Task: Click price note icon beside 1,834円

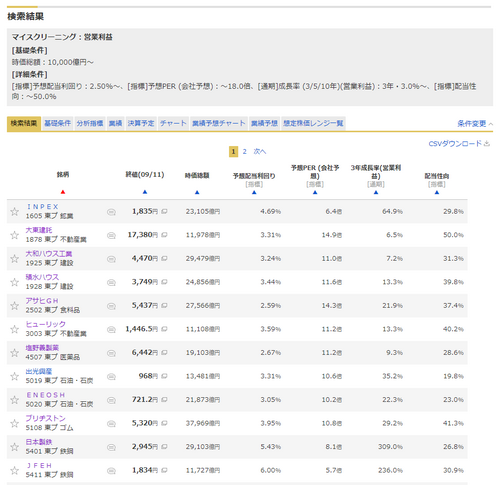Action: click(164, 470)
